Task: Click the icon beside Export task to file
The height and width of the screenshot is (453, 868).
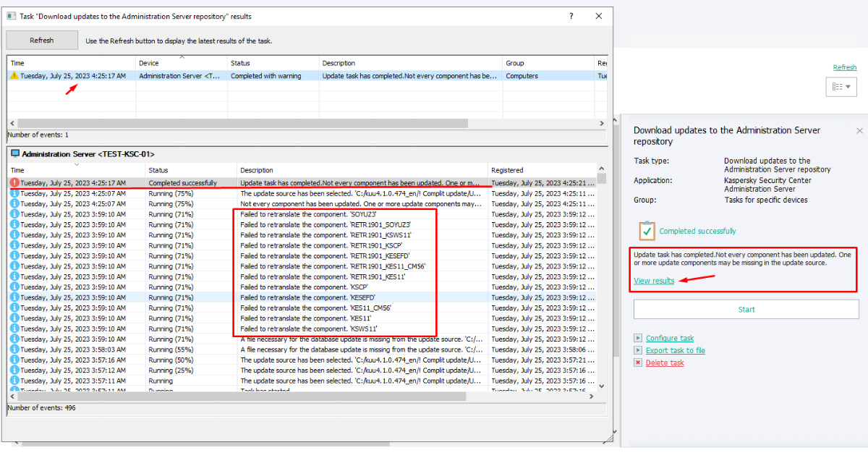Action: coord(637,350)
